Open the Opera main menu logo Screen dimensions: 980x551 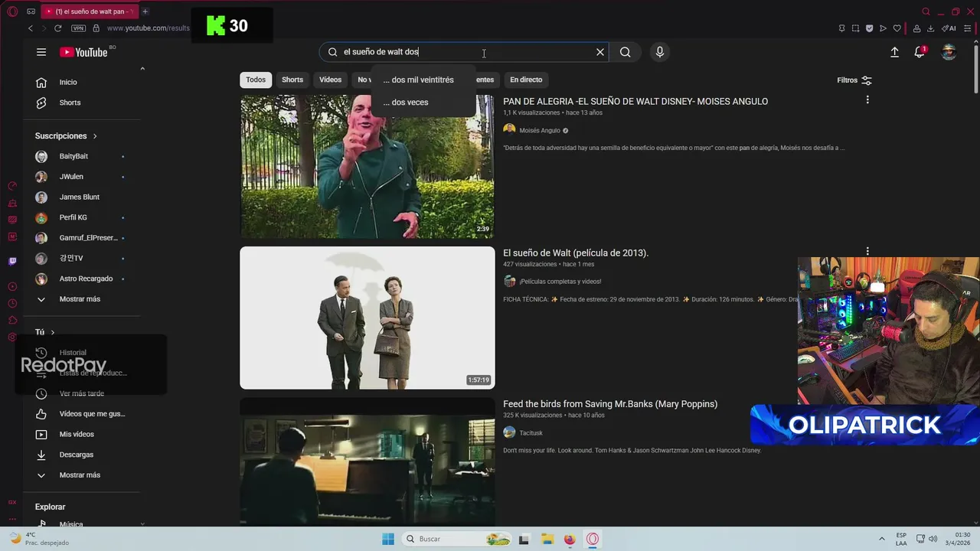(x=12, y=11)
